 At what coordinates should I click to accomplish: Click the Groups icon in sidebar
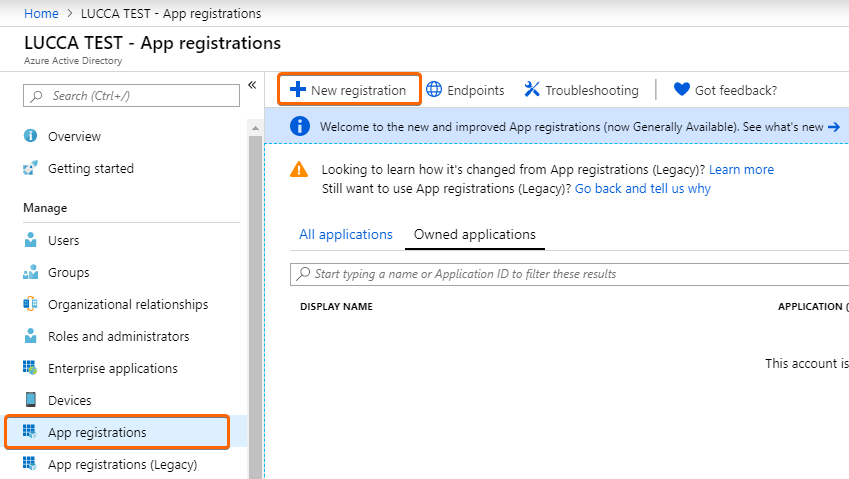tap(30, 272)
